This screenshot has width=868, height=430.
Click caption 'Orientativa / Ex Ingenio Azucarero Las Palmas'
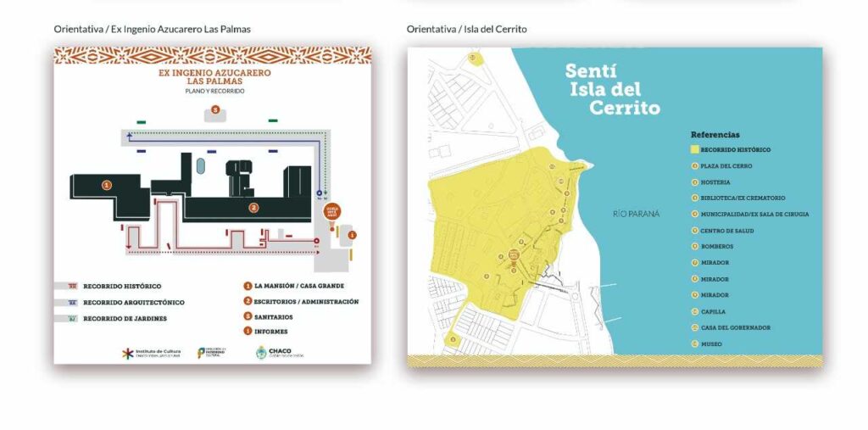153,29
